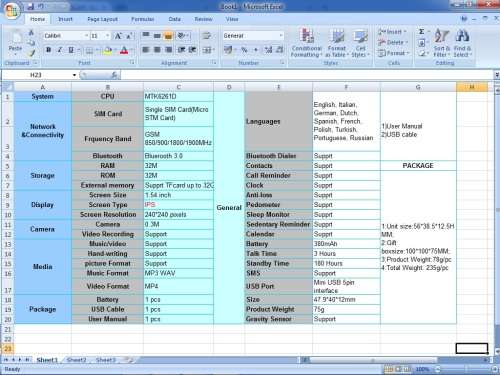Select the PACKAGE cell in column G
The image size is (500, 375).
(x=418, y=166)
